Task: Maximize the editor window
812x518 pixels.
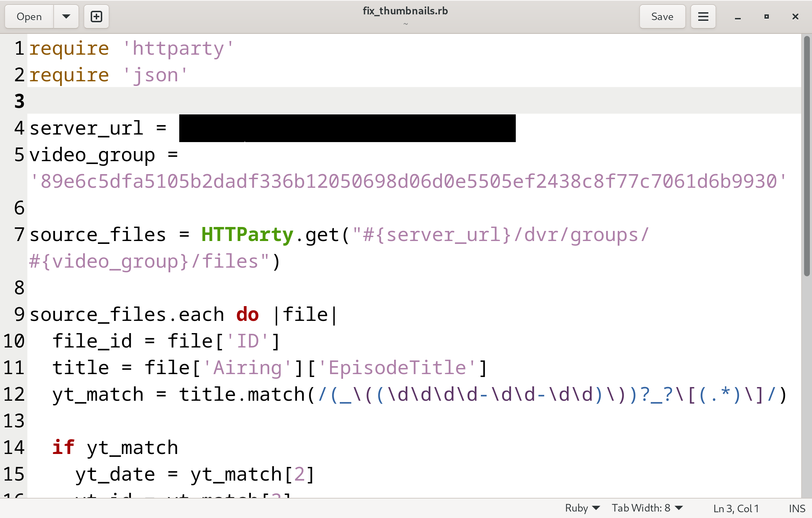Action: [767, 17]
